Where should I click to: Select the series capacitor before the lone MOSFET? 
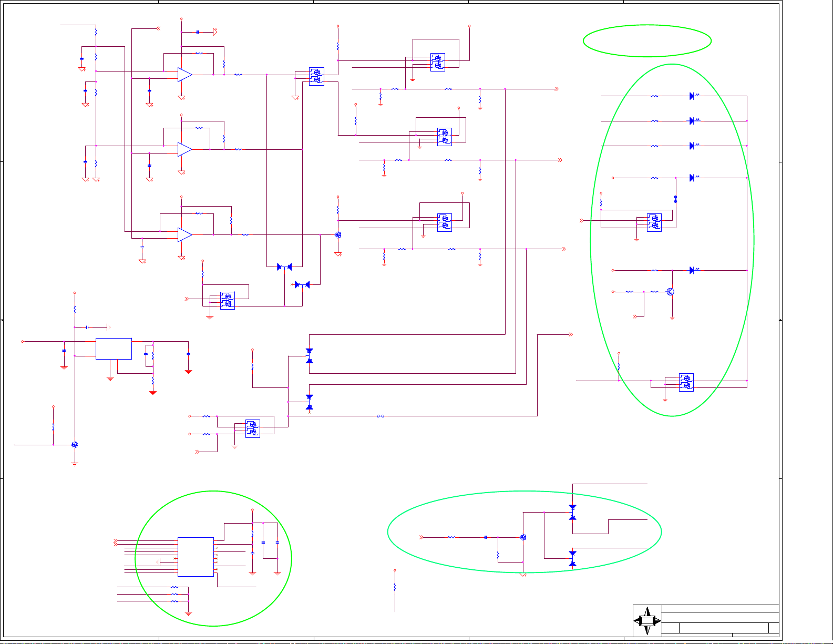pyautogui.click(x=486, y=537)
